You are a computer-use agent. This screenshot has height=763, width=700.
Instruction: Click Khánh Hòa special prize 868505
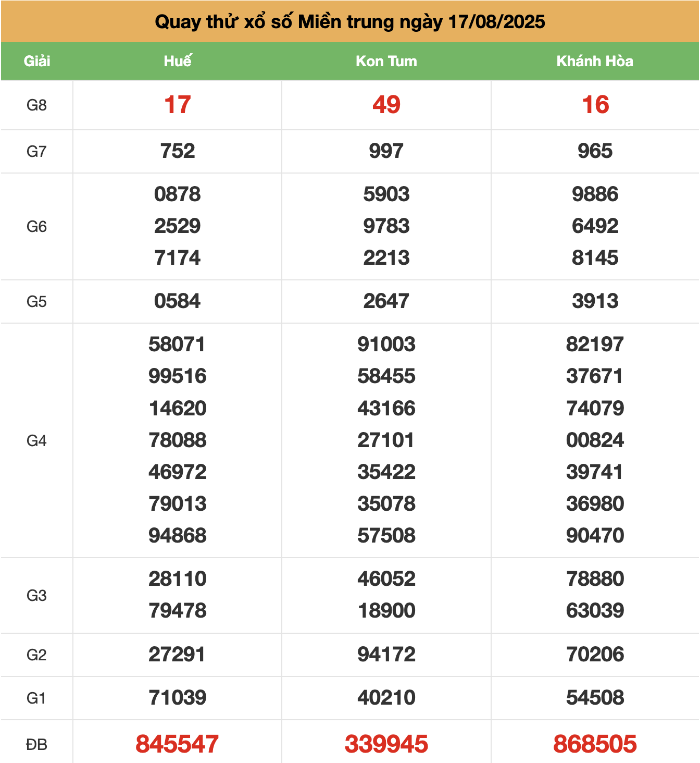pyautogui.click(x=595, y=744)
